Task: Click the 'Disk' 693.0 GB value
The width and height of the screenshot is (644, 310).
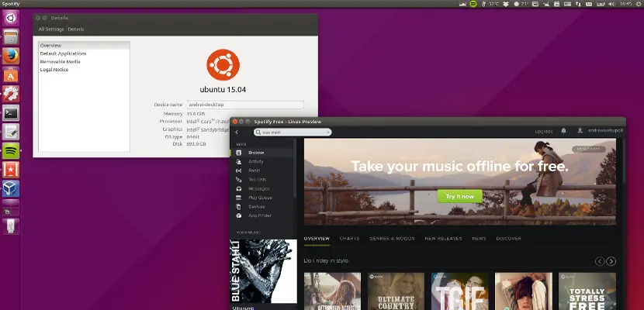Action: coord(196,144)
